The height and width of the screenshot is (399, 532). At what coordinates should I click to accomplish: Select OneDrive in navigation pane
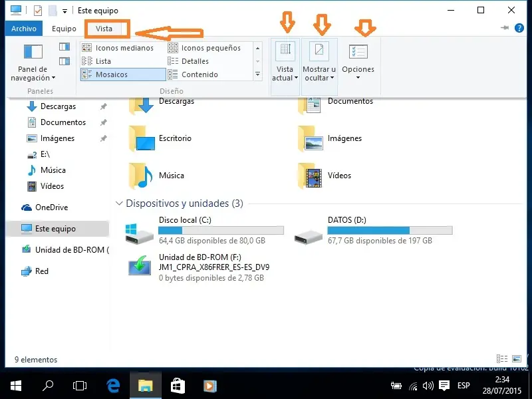tap(45, 207)
